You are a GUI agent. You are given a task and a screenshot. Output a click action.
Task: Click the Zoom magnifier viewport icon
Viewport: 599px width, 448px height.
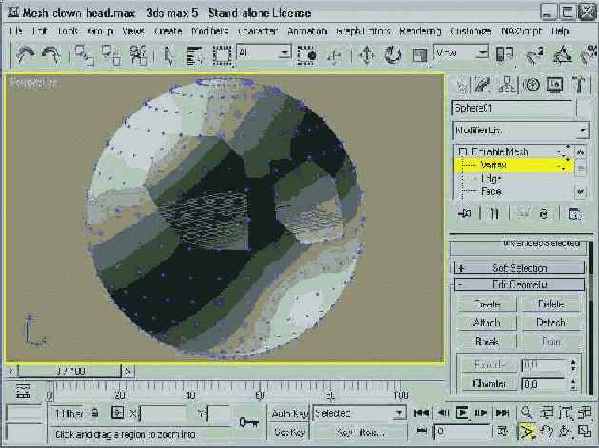point(526,412)
